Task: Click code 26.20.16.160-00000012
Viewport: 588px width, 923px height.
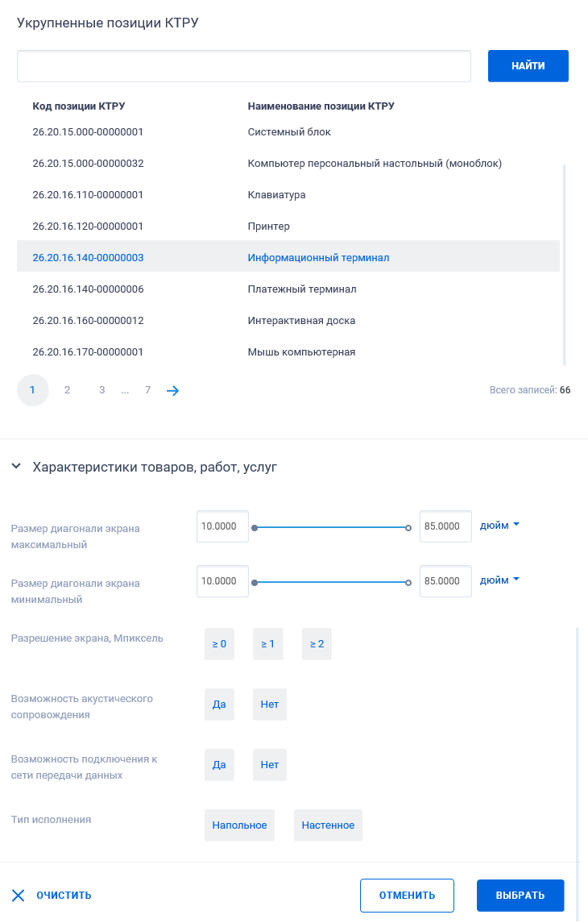Action: pyautogui.click(x=89, y=321)
